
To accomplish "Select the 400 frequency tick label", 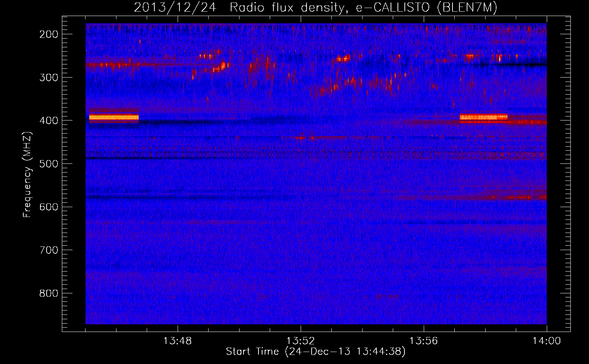I will coord(49,120).
